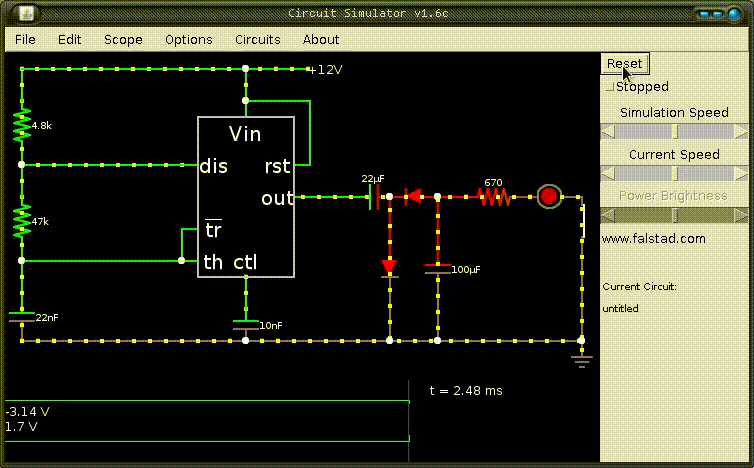Click the Power Brightness slider thumb
The width and height of the screenshot is (754, 468).
(675, 215)
